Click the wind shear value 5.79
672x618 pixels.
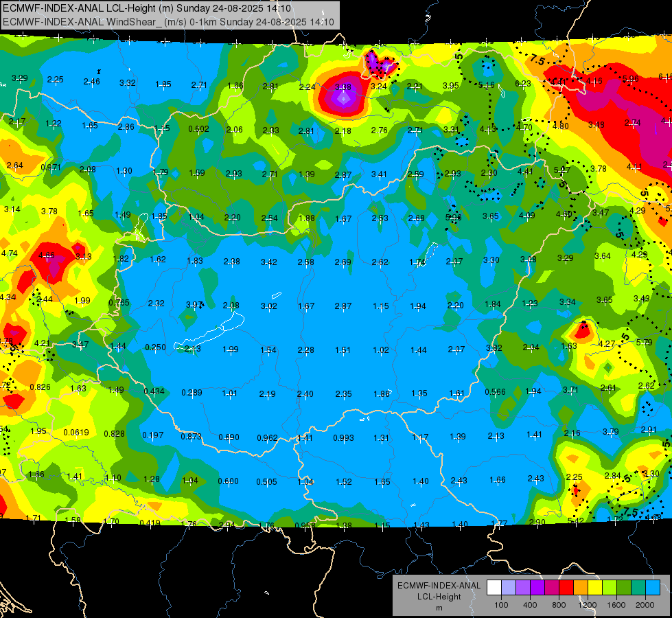click(x=644, y=342)
